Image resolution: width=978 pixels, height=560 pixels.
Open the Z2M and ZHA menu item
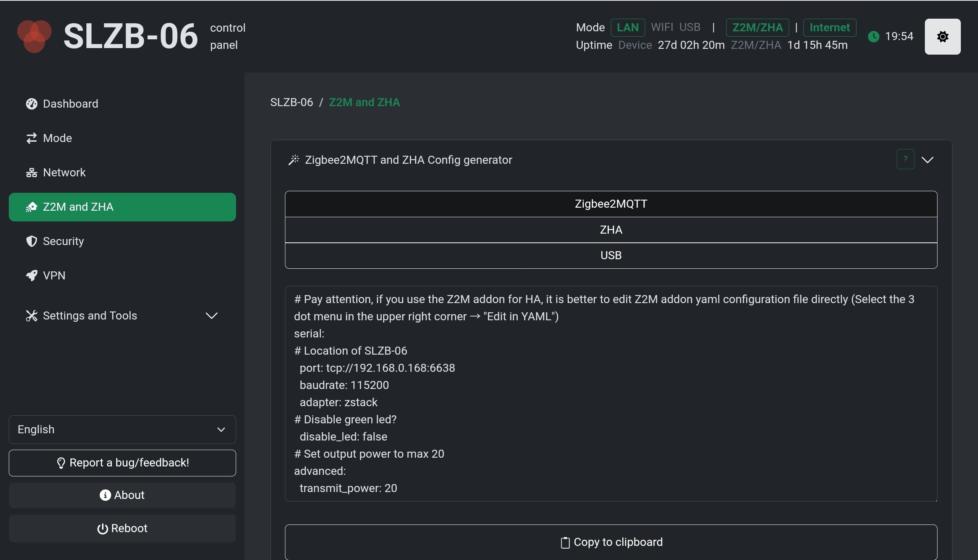(122, 207)
